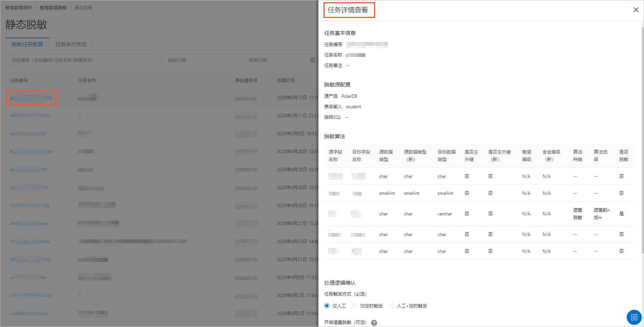The image size is (644, 327).
Task: Open task ID ending in YN
Action: click(x=29, y=188)
